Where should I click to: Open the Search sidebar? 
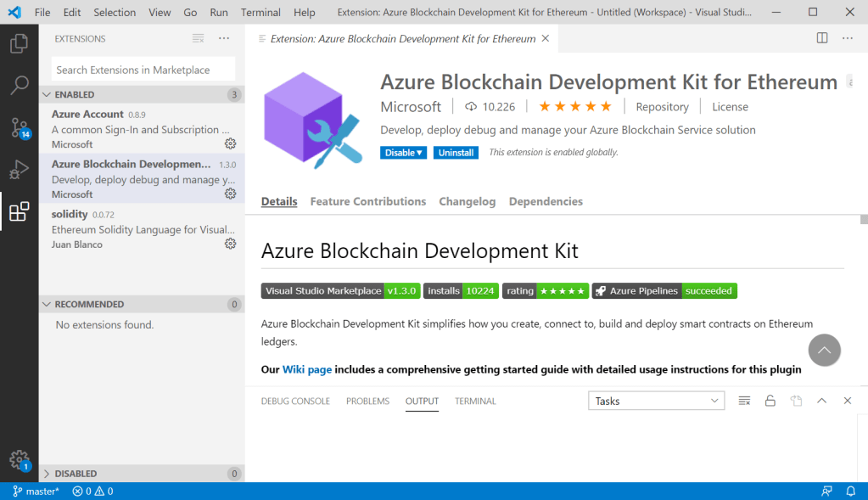pyautogui.click(x=19, y=85)
